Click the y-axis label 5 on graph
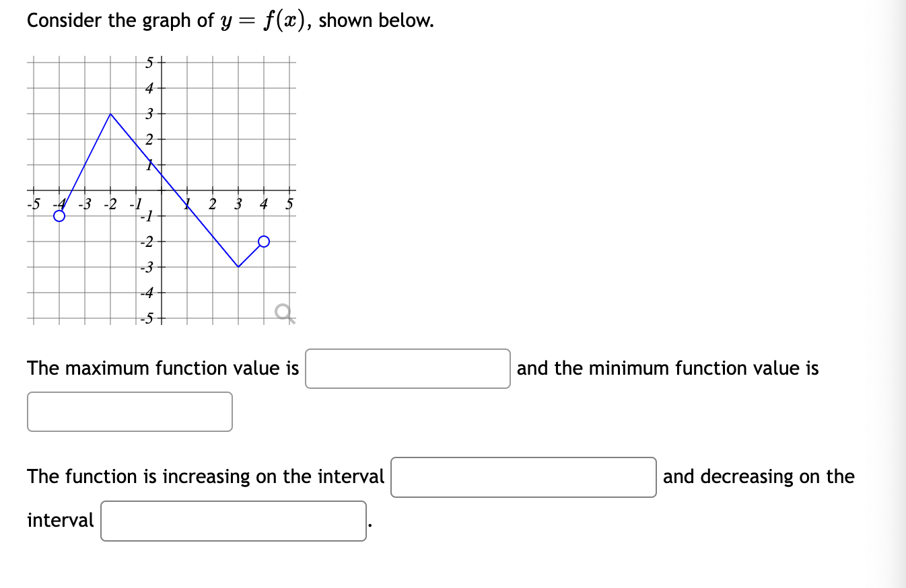906x588 pixels. (x=149, y=62)
